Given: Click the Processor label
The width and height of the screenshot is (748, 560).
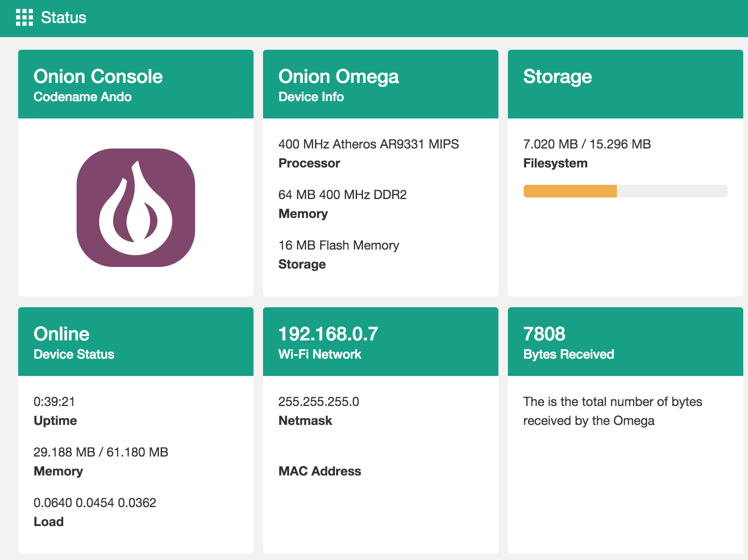Looking at the screenshot, I should (309, 163).
